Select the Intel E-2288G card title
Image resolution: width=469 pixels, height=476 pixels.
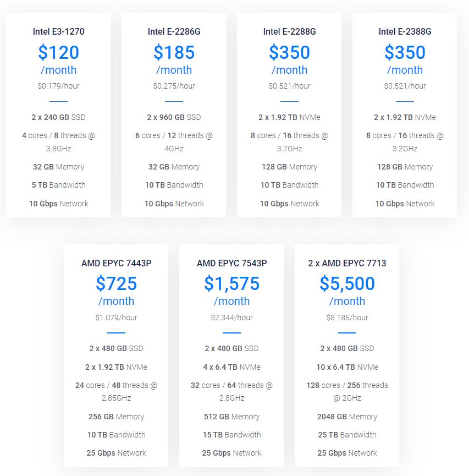[289, 31]
